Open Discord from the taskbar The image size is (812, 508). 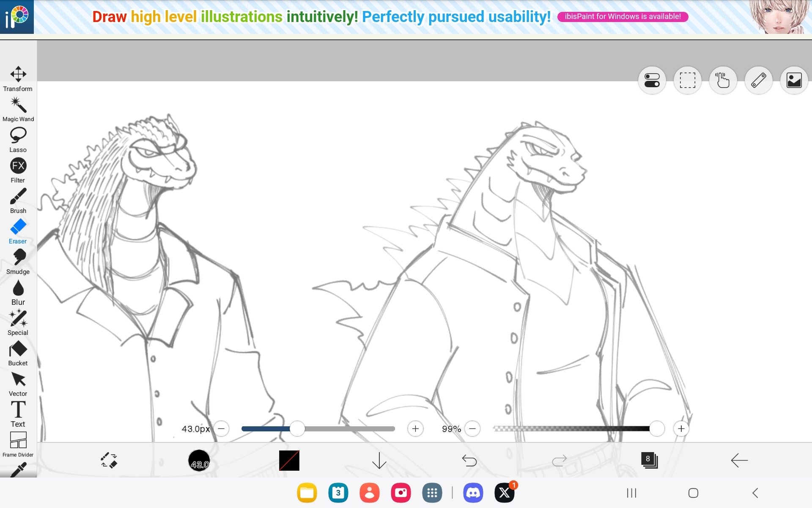(x=473, y=493)
